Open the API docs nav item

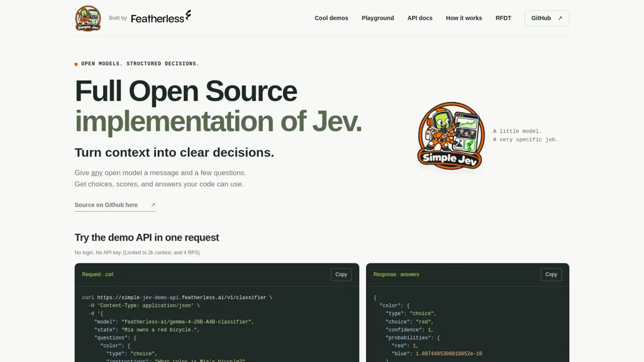[419, 18]
